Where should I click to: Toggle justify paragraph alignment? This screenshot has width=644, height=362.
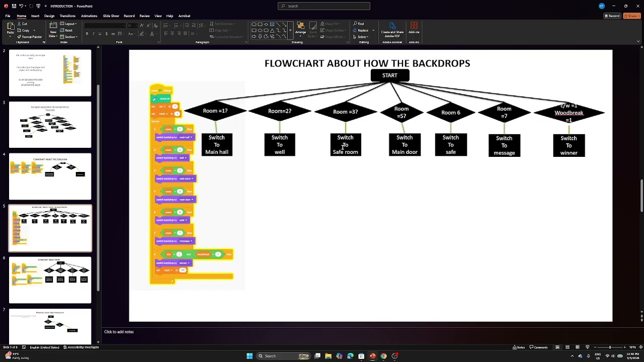click(185, 34)
